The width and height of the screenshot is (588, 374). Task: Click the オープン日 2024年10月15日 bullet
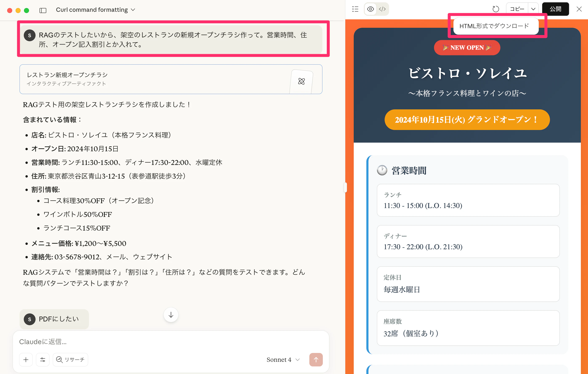click(x=75, y=149)
